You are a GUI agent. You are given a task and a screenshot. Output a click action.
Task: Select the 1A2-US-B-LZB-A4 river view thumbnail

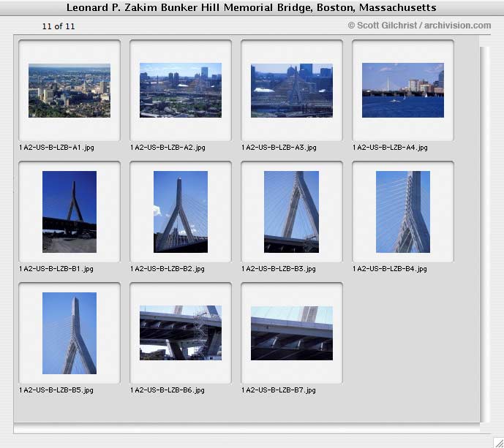[403, 90]
